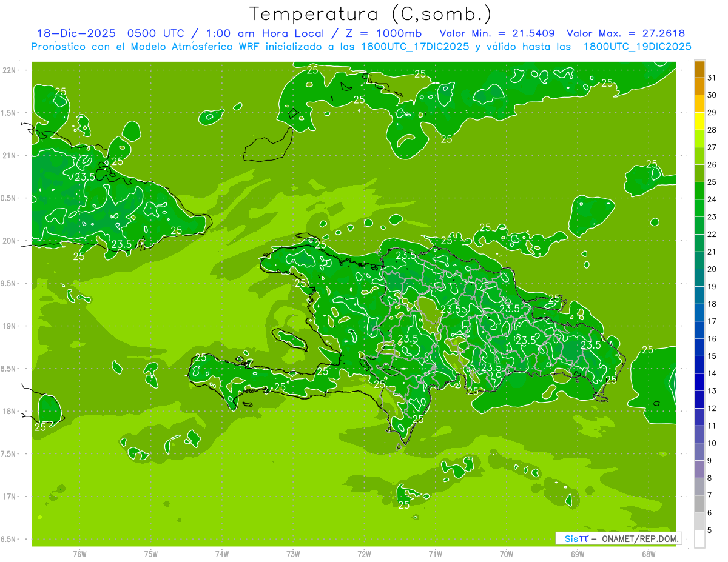Click the gray colorbar swatch between 6 and 7

tap(699, 504)
